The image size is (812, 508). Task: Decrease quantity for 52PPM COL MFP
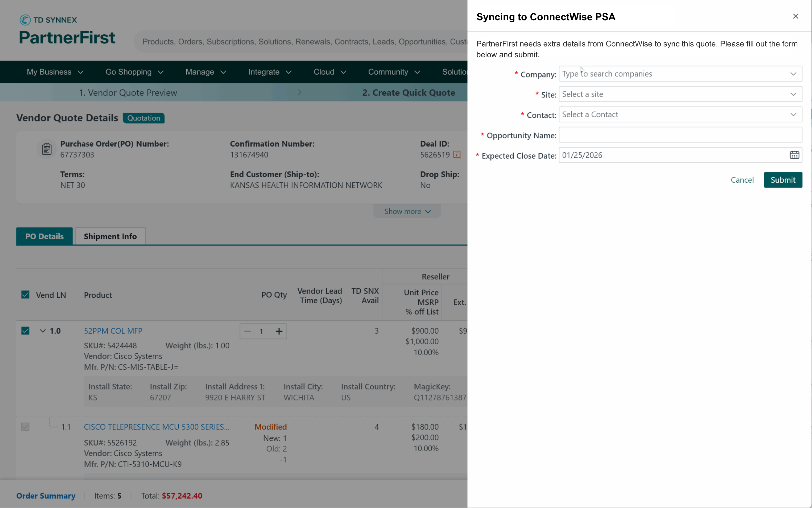coord(248,331)
